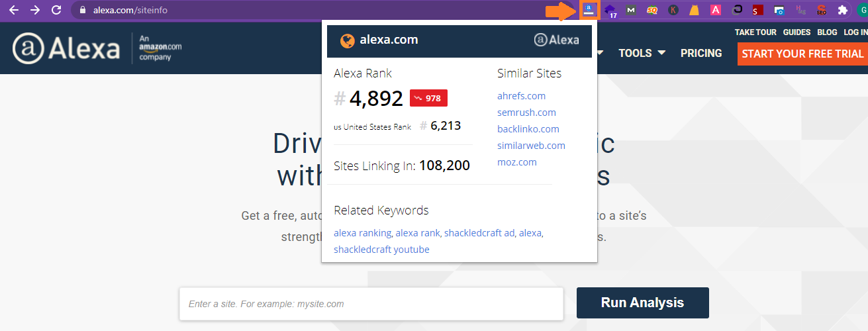Open the graduation cap extension with badge 17
This screenshot has width=868, height=331.
coord(610,11)
